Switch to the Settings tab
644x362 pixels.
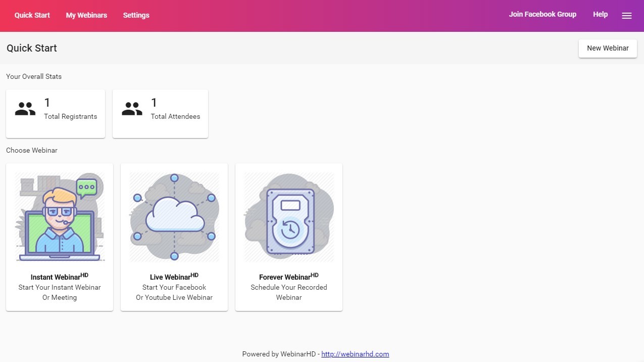136,15
